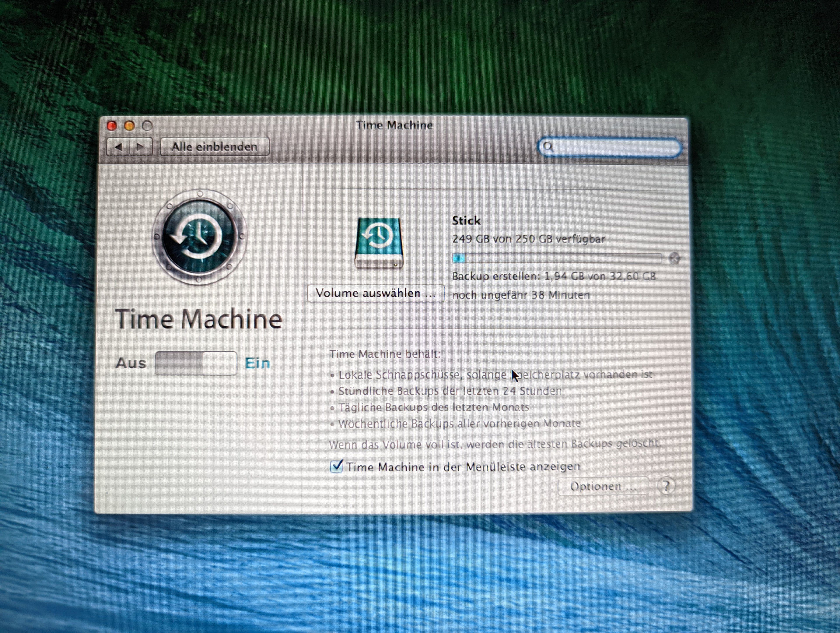Click the Aus label next to the switch
The image size is (840, 633).
pyautogui.click(x=131, y=363)
